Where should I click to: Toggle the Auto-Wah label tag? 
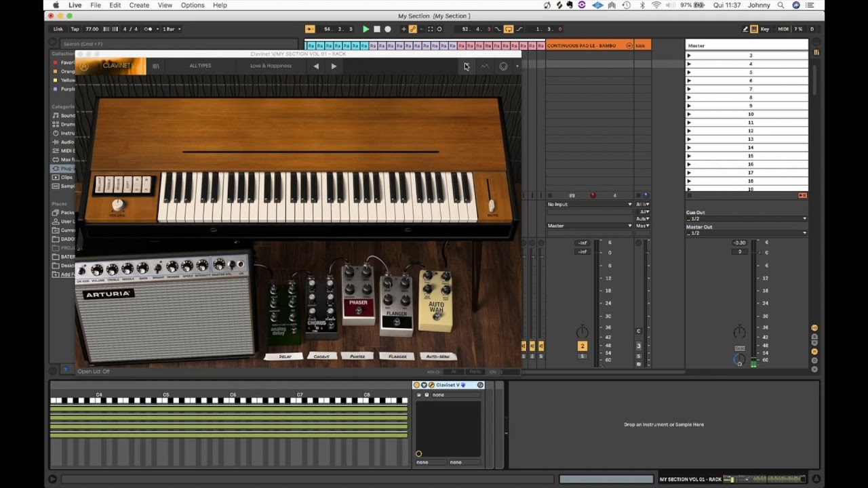437,357
